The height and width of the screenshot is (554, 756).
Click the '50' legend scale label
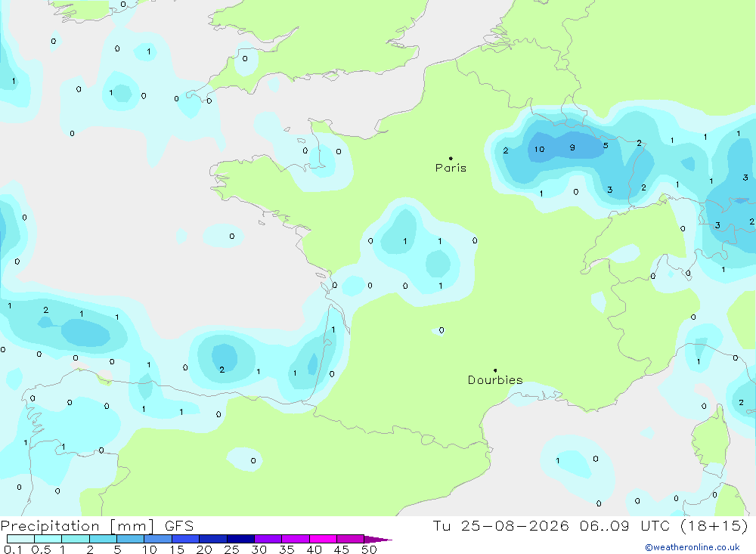click(x=369, y=549)
